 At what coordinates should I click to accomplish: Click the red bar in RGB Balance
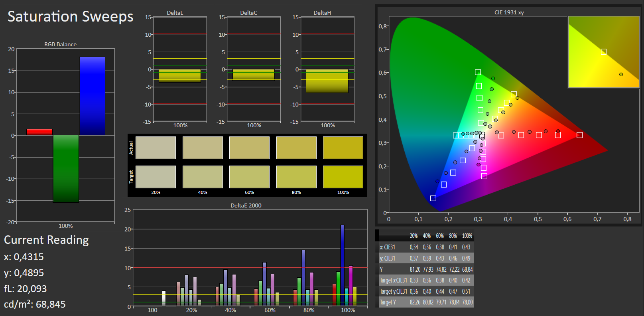tap(39, 132)
